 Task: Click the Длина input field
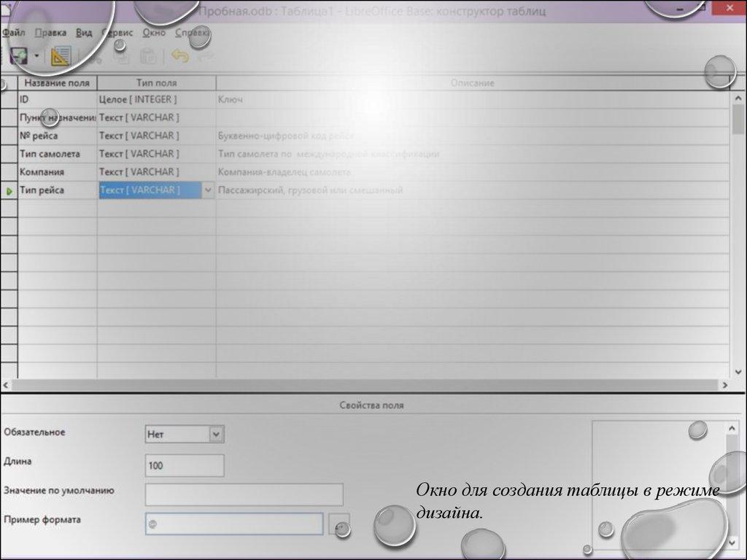tap(185, 465)
